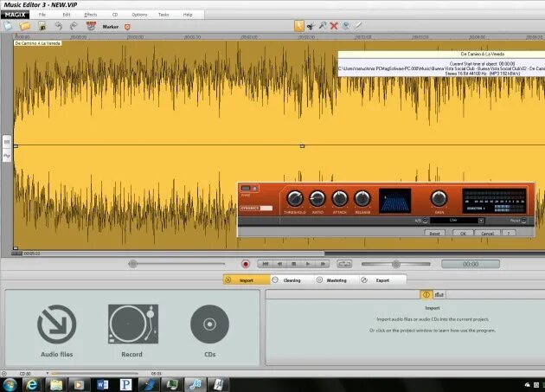Show the level meter view icon

click(439, 294)
